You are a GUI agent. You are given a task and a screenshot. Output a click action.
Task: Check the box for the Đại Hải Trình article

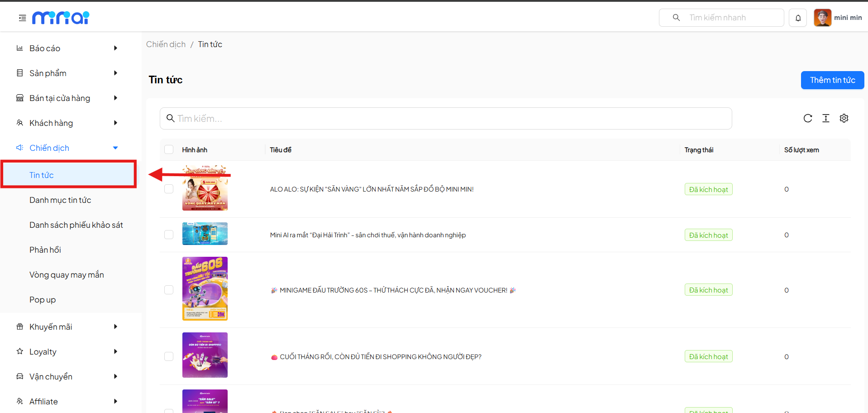[169, 235]
